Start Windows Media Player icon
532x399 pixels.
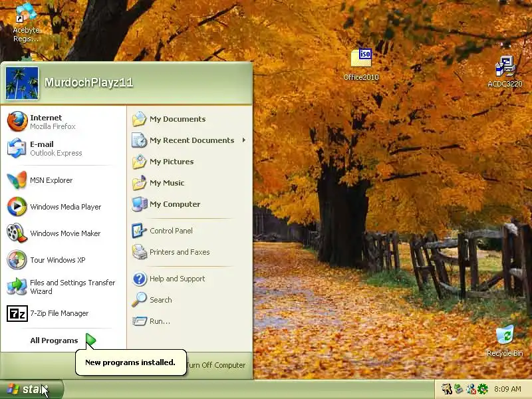tap(17, 206)
